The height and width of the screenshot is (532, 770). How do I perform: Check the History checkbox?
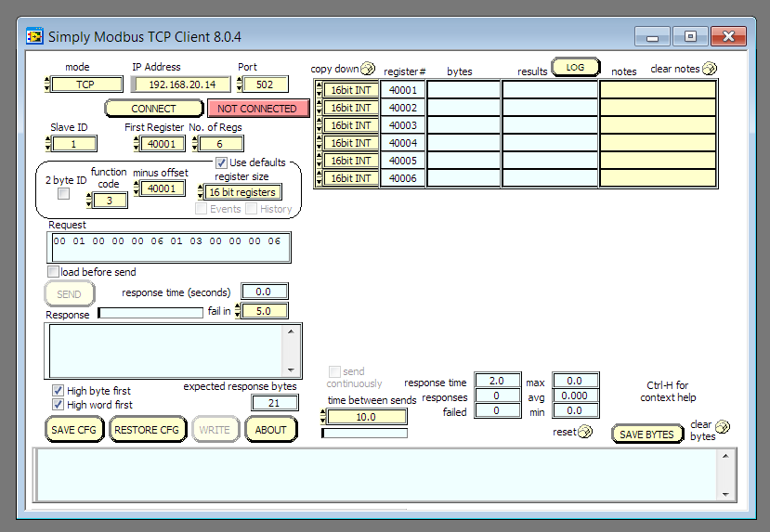click(x=251, y=209)
